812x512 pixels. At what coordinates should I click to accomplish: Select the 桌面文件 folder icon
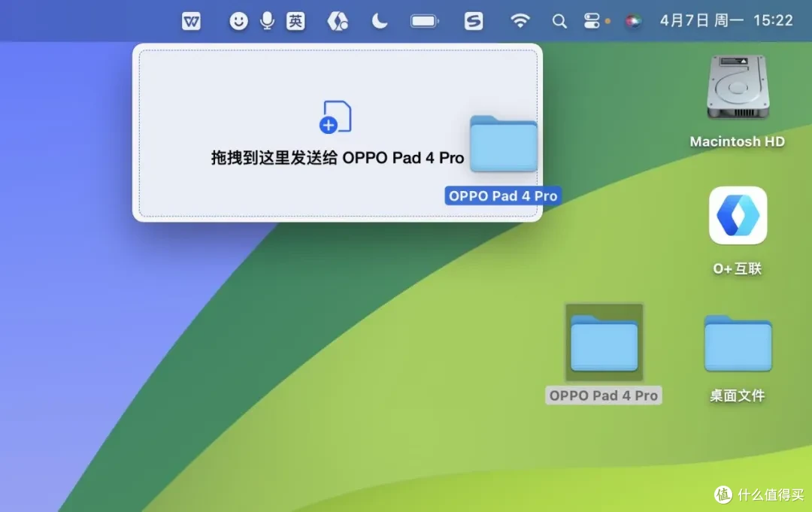tap(738, 344)
